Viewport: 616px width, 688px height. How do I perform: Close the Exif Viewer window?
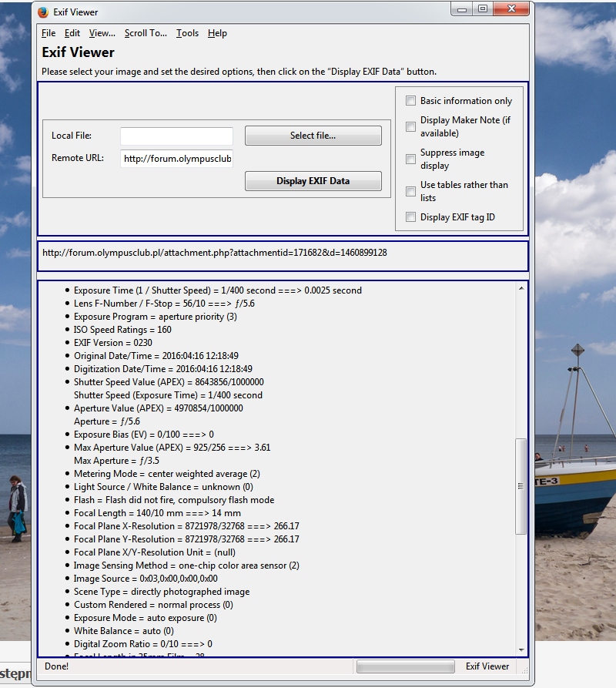[511, 9]
